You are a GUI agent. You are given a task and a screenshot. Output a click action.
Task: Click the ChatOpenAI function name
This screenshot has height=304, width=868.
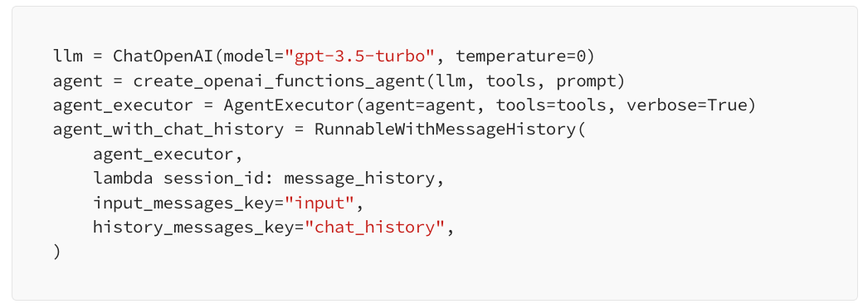[x=163, y=56]
